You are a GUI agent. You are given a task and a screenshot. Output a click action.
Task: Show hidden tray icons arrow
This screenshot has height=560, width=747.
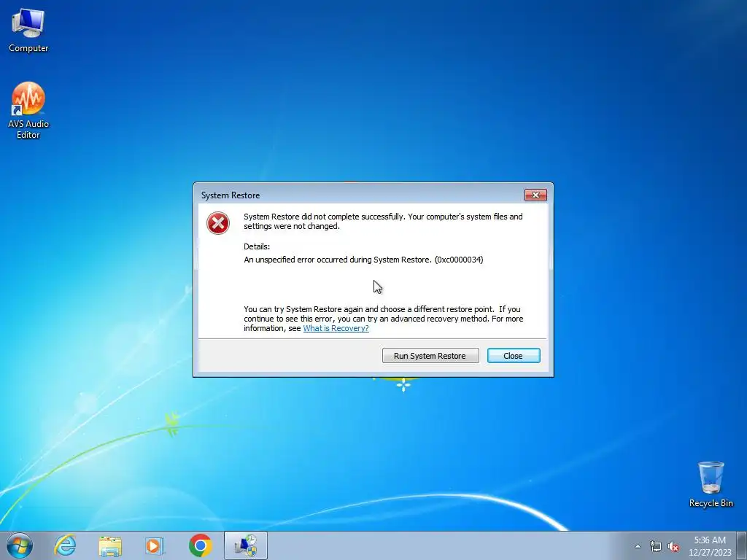pos(638,546)
